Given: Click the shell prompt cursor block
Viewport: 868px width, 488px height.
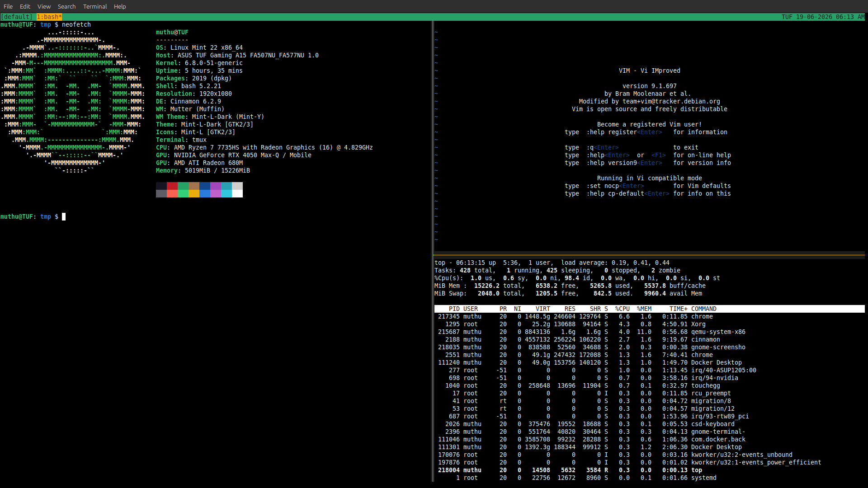Looking at the screenshot, I should click(64, 216).
